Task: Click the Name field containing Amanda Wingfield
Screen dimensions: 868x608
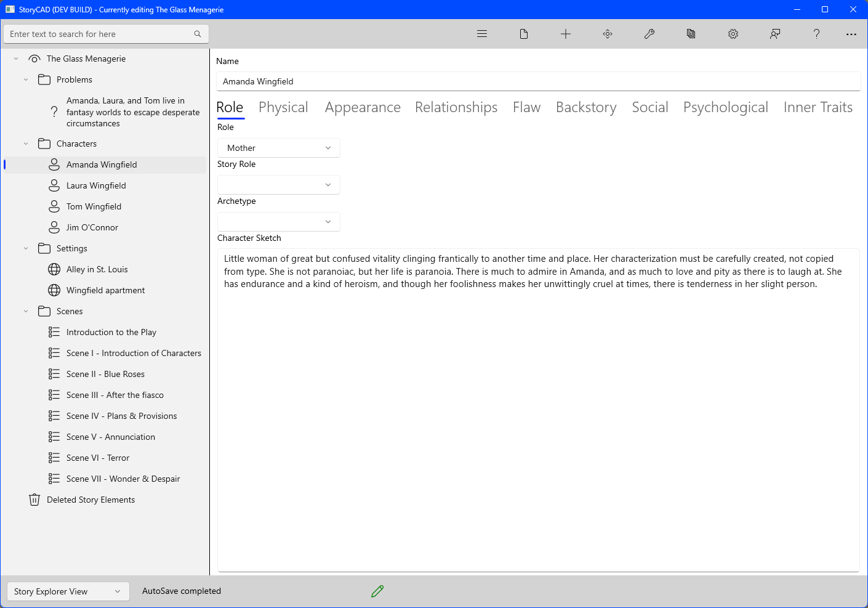Action: (x=539, y=81)
